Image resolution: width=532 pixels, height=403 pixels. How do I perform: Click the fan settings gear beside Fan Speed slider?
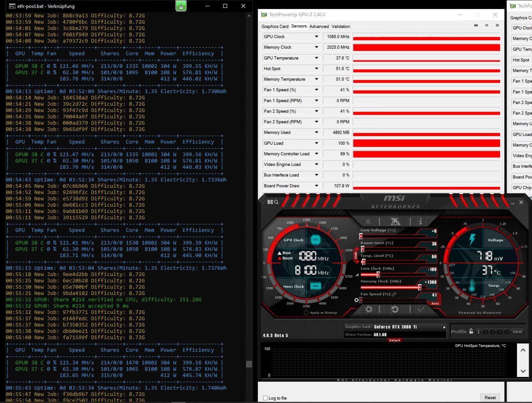[357, 300]
